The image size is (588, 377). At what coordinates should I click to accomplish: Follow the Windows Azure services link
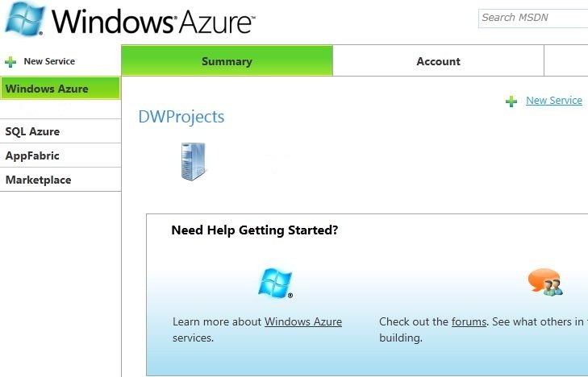pos(303,321)
